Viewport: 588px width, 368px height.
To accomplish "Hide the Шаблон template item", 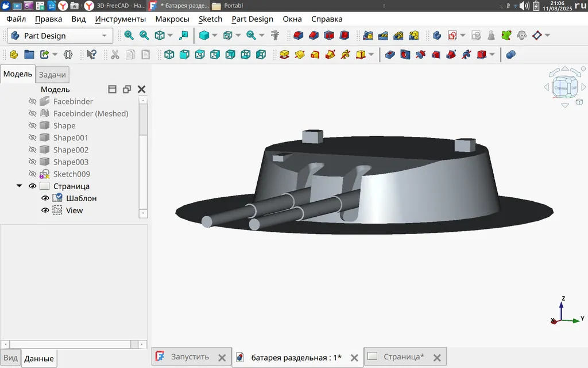I will pos(45,198).
